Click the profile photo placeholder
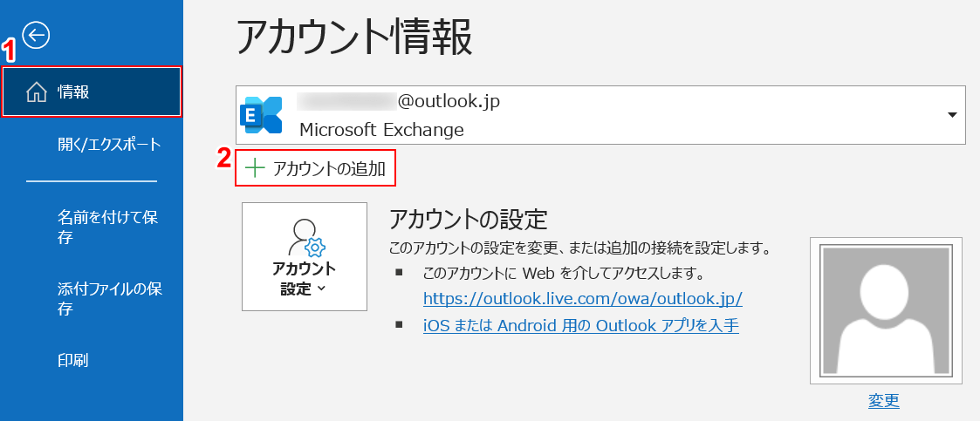Viewport: 980px width, 421px height. [x=886, y=309]
